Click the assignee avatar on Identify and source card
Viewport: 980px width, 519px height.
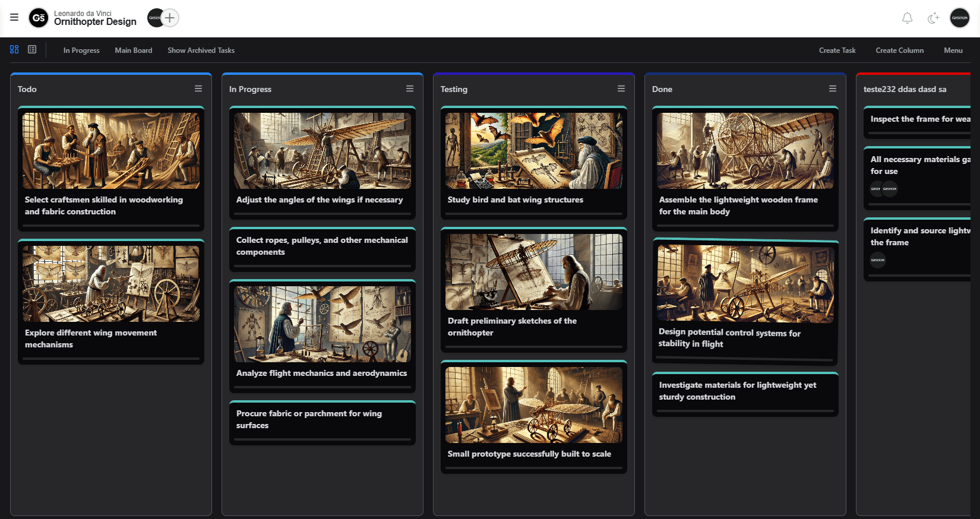tap(878, 260)
